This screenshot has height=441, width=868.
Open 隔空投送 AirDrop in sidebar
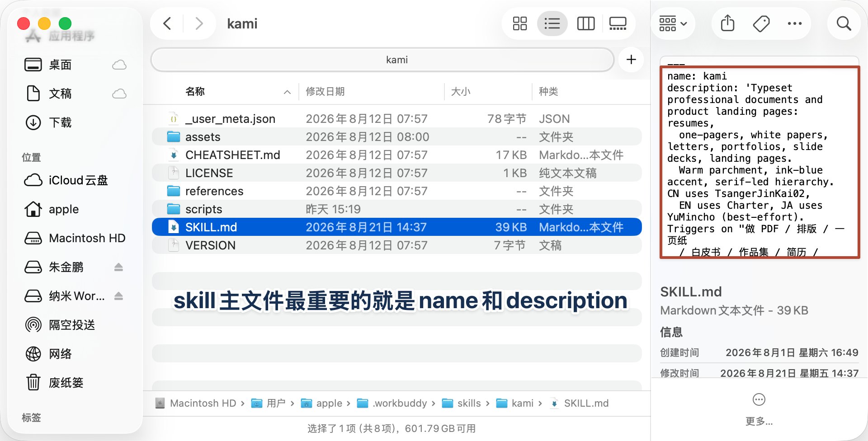[71, 325]
